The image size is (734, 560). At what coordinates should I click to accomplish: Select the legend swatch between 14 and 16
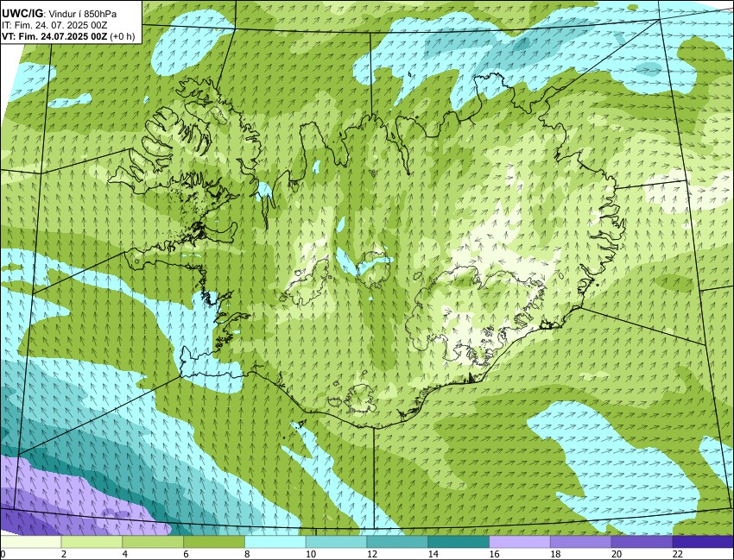coord(459,542)
